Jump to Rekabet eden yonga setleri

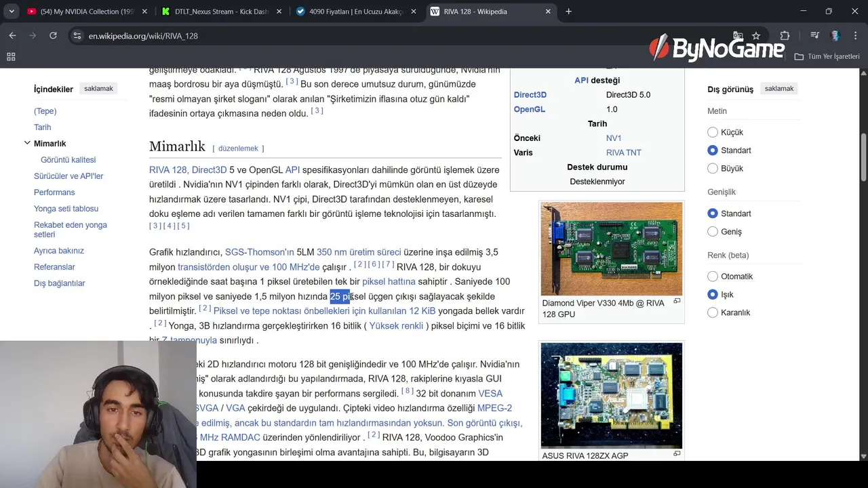tap(70, 230)
